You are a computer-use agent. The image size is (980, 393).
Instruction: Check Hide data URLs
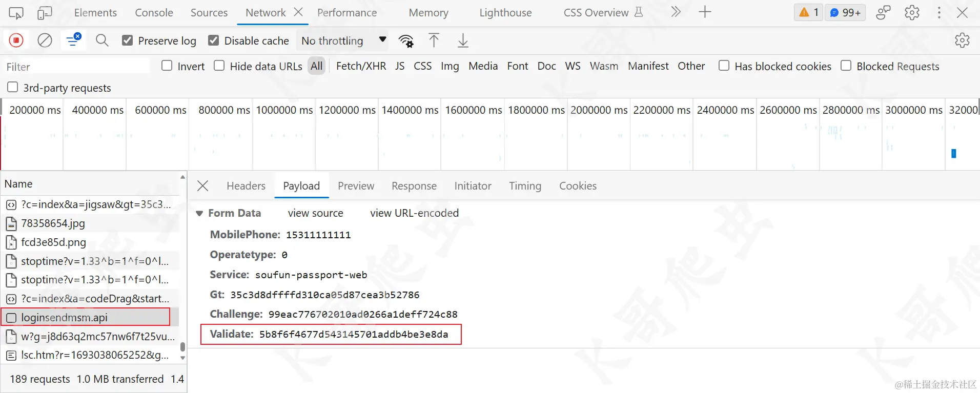point(219,66)
